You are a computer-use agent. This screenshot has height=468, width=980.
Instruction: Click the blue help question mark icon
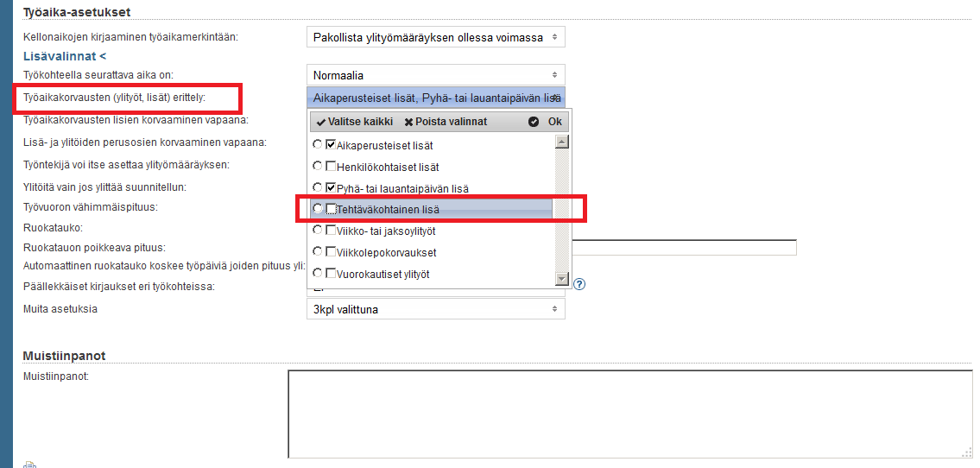[x=579, y=284]
